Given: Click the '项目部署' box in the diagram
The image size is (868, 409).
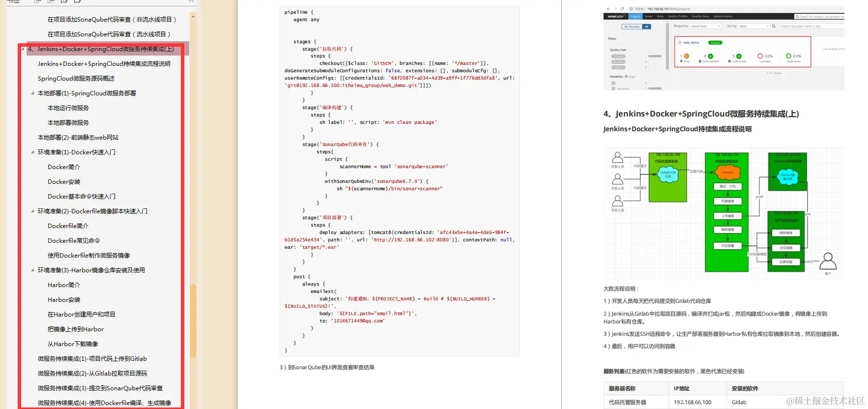Looking at the screenshot, I should pyautogui.click(x=727, y=246).
